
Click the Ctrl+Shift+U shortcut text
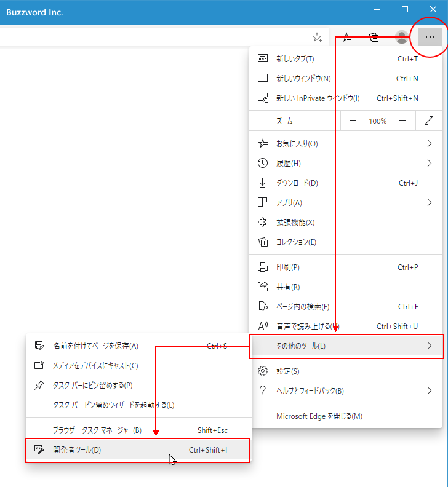[397, 326]
